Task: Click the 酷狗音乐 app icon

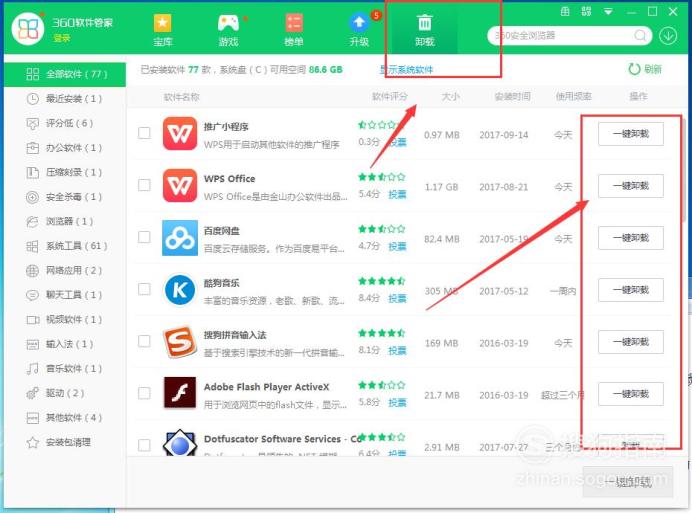Action: point(180,290)
